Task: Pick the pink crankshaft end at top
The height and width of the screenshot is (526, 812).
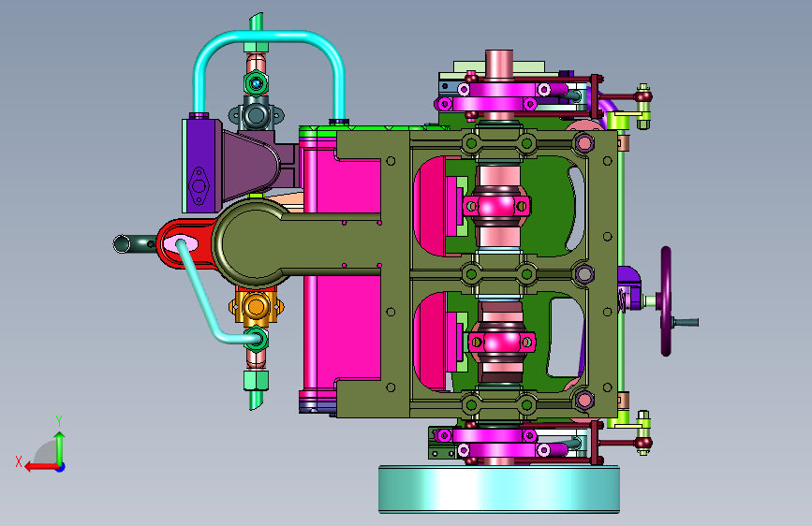Action: [499, 64]
